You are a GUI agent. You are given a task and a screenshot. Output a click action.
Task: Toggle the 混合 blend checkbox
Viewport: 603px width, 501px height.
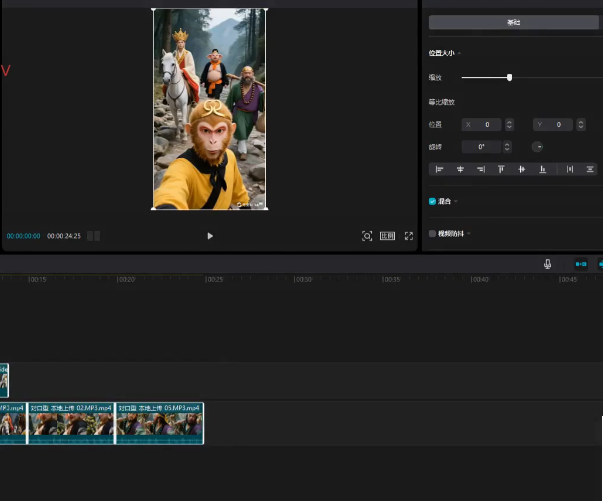[432, 201]
